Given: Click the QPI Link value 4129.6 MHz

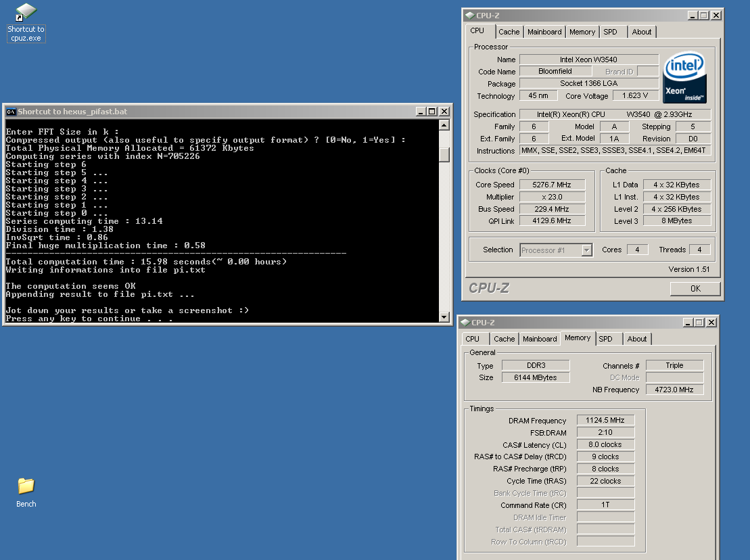Looking at the screenshot, I should point(552,221).
